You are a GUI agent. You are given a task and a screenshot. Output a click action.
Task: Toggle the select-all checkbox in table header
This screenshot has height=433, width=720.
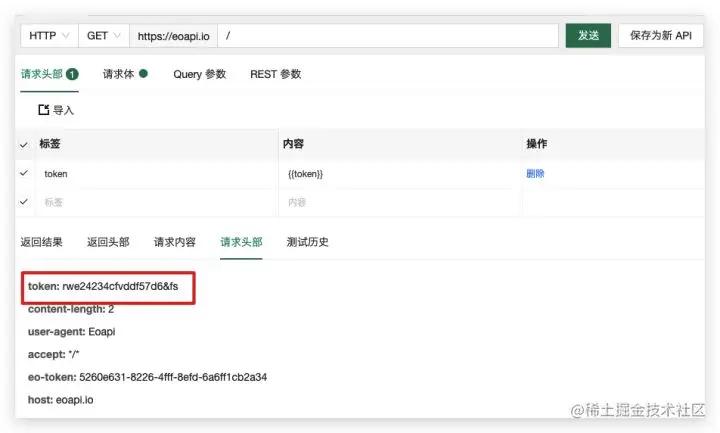(x=24, y=145)
